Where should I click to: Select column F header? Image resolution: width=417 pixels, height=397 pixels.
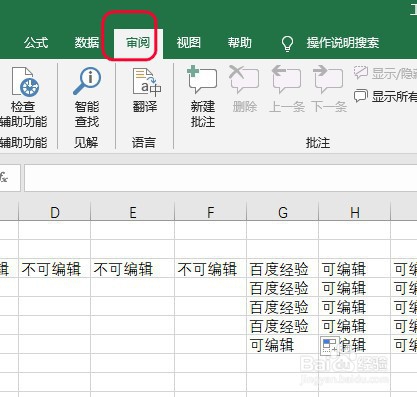pos(210,212)
